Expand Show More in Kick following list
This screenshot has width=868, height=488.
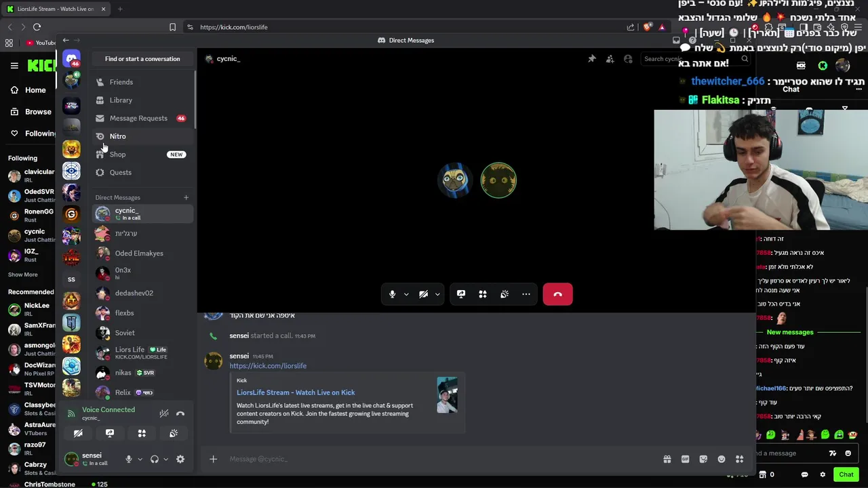(23, 274)
